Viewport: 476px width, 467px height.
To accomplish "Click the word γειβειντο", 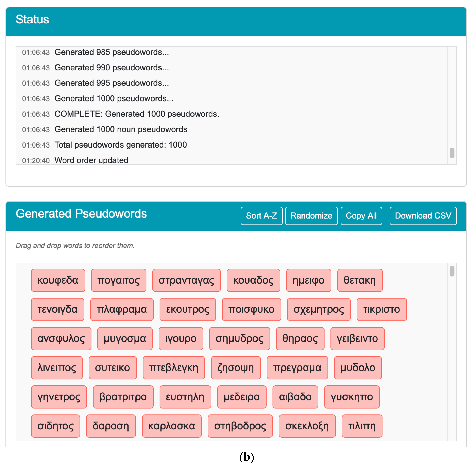I will pyautogui.click(x=357, y=339).
